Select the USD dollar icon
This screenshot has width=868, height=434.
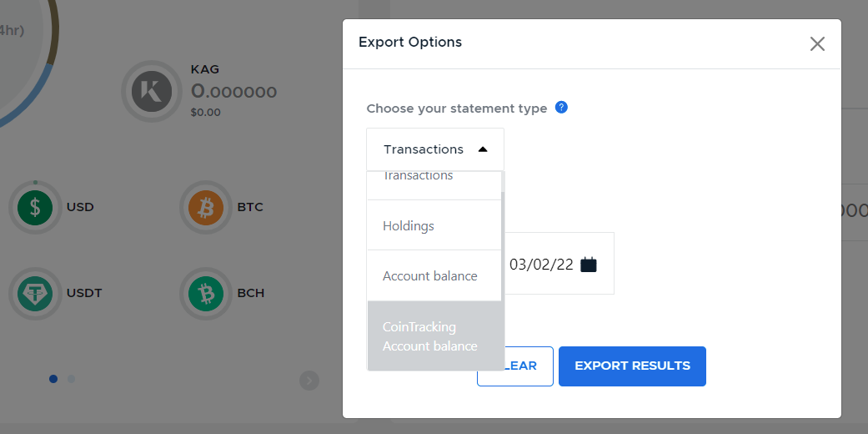35,207
